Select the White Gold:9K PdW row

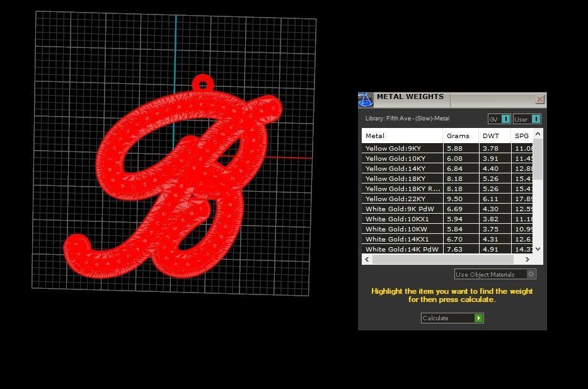[447, 209]
